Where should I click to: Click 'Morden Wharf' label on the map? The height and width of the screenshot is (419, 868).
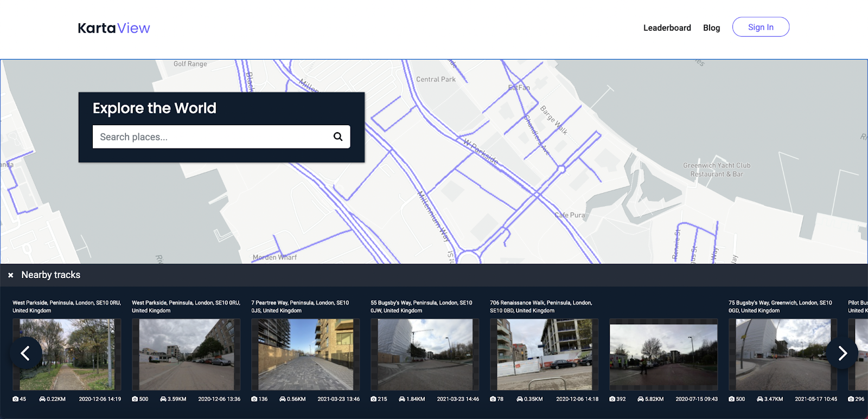coord(275,257)
